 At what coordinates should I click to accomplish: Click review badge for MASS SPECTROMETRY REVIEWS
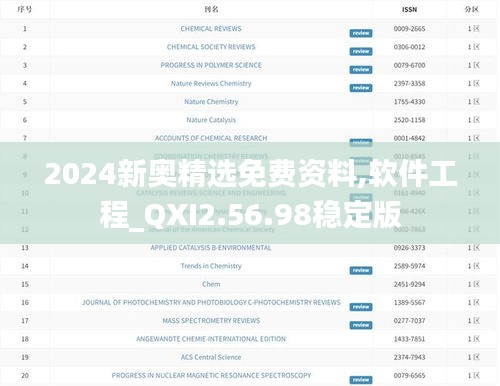click(361, 325)
